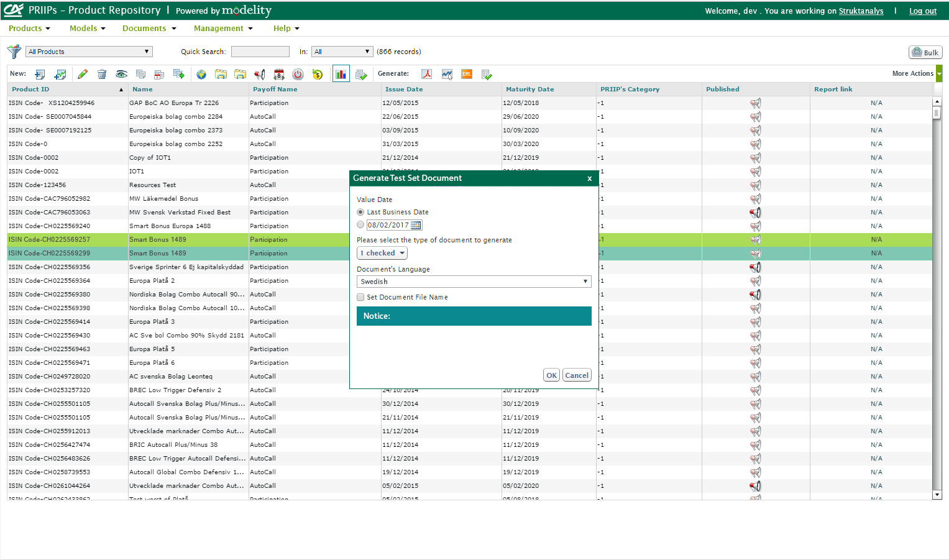Click OK in Generate Test Set dialog
949x560 pixels.
551,375
